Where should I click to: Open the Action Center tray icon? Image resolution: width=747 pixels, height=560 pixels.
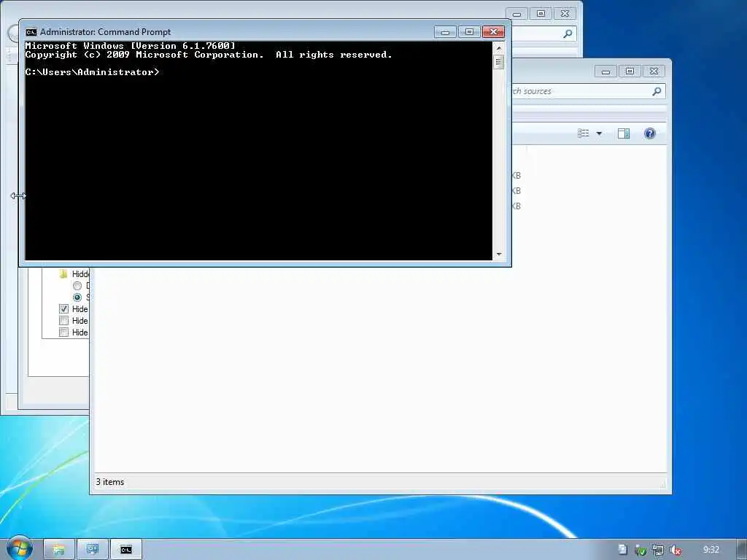[x=623, y=550]
